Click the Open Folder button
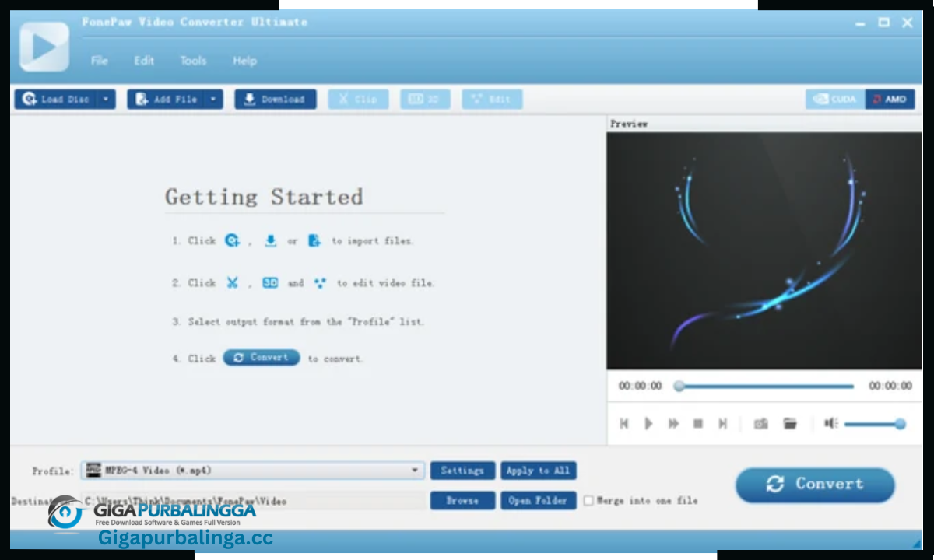The image size is (934, 560). pos(538,501)
